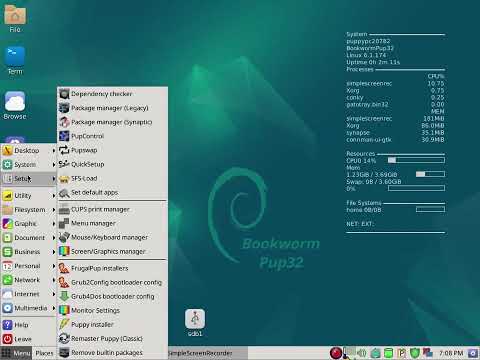This screenshot has width=480, height=360.
Task: Click the FrugalPup installers icon
Action: pos(64,268)
